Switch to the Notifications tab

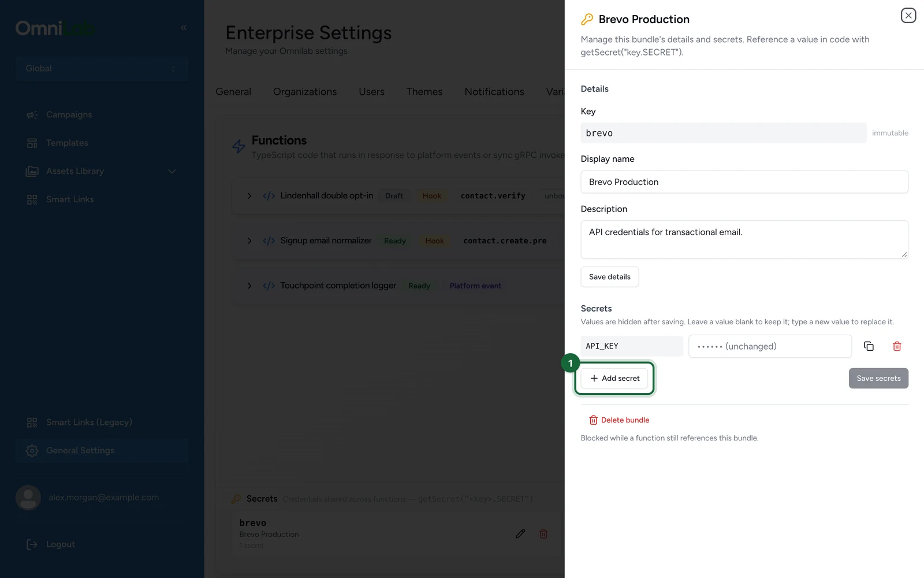[494, 91]
